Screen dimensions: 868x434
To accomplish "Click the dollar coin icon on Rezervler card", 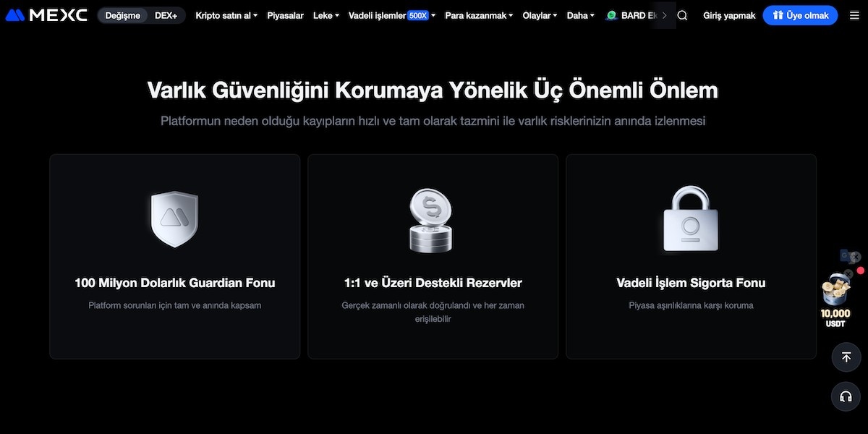I will pyautogui.click(x=432, y=218).
